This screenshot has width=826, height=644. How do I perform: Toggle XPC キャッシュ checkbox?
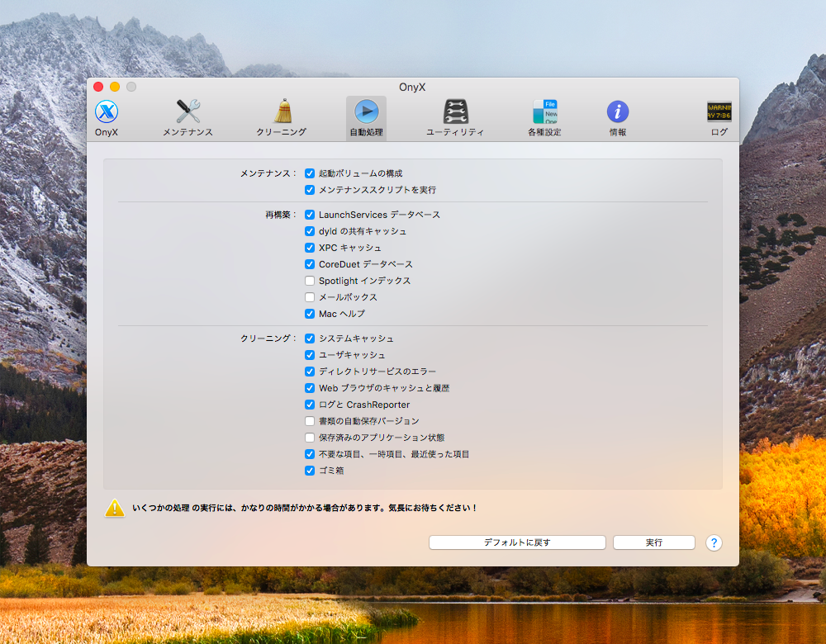(310, 248)
